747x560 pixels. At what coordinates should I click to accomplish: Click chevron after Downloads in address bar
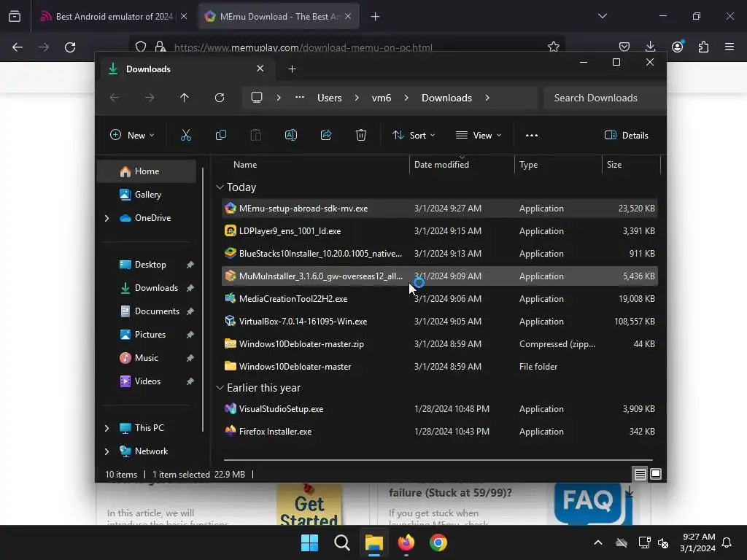(x=487, y=98)
